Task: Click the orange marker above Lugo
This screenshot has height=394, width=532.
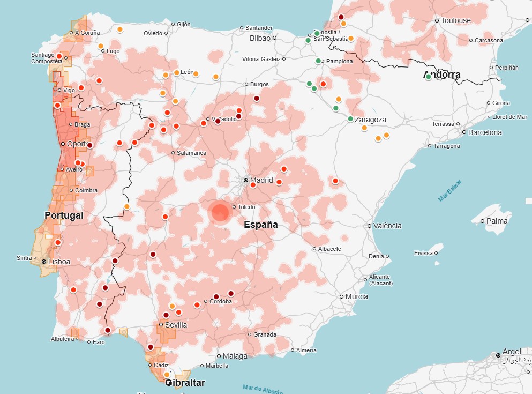Action: (x=101, y=46)
